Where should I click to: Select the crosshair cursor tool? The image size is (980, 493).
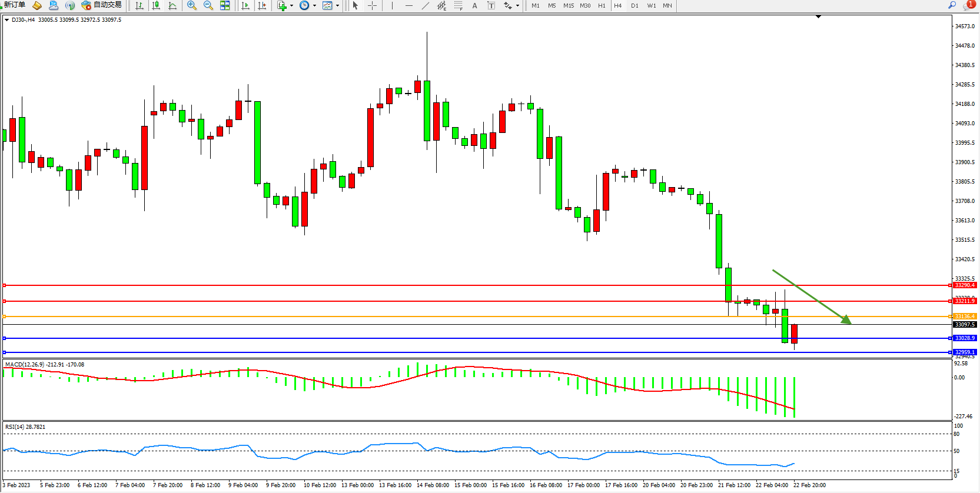[x=372, y=5]
